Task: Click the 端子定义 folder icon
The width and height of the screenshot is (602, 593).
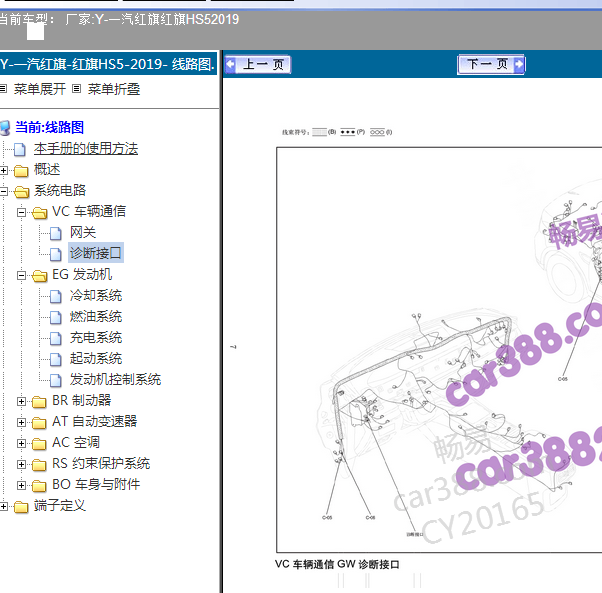Action: (x=21, y=507)
